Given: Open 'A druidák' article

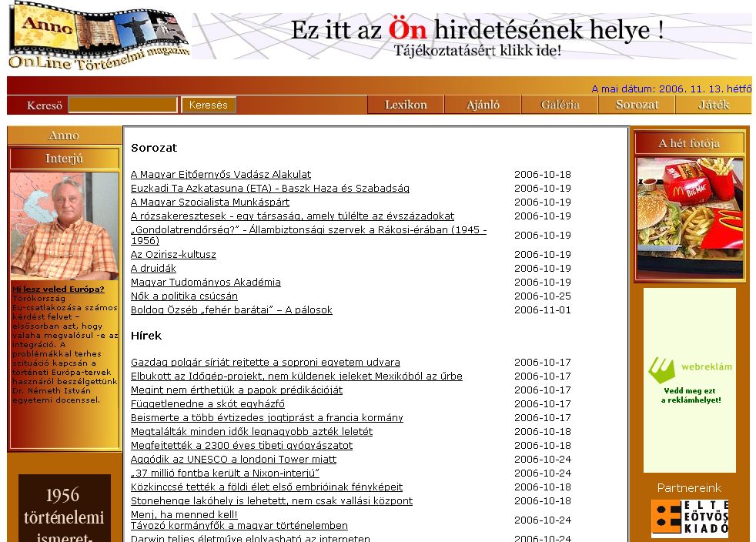Looking at the screenshot, I should click(x=153, y=269).
